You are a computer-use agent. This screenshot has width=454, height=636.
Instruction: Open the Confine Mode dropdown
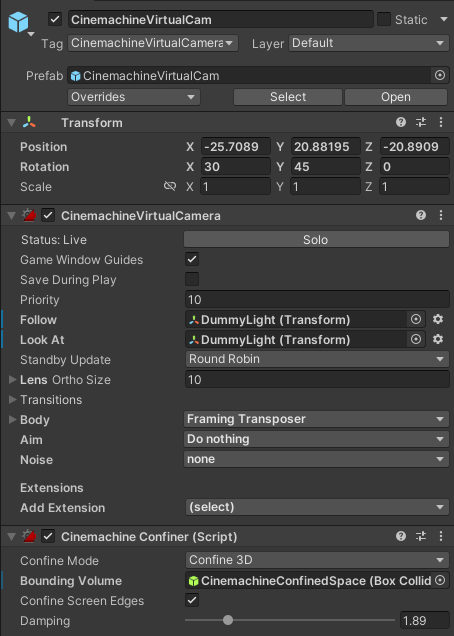click(x=317, y=560)
